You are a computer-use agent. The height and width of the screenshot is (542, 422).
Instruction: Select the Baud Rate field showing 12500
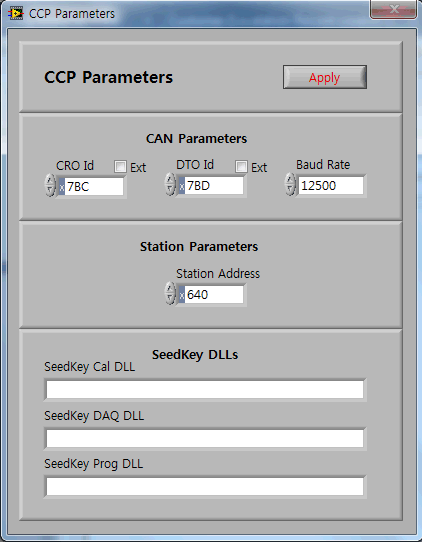coord(331,186)
